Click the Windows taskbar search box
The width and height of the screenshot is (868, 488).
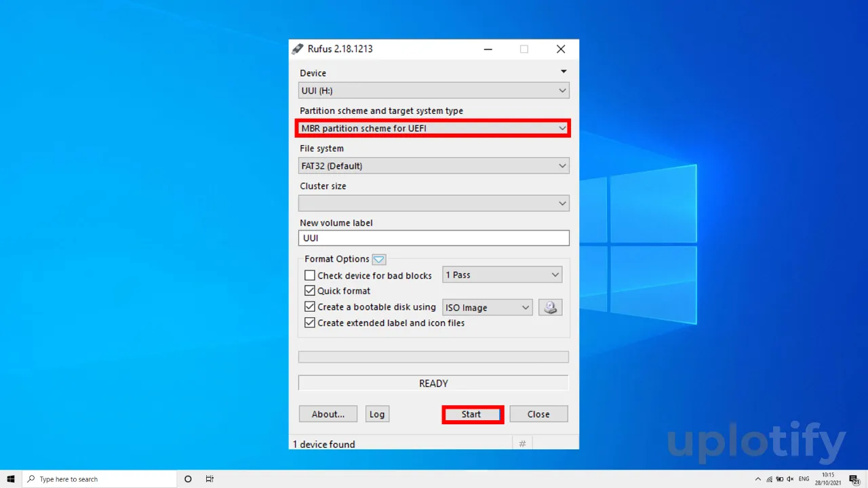[100, 479]
